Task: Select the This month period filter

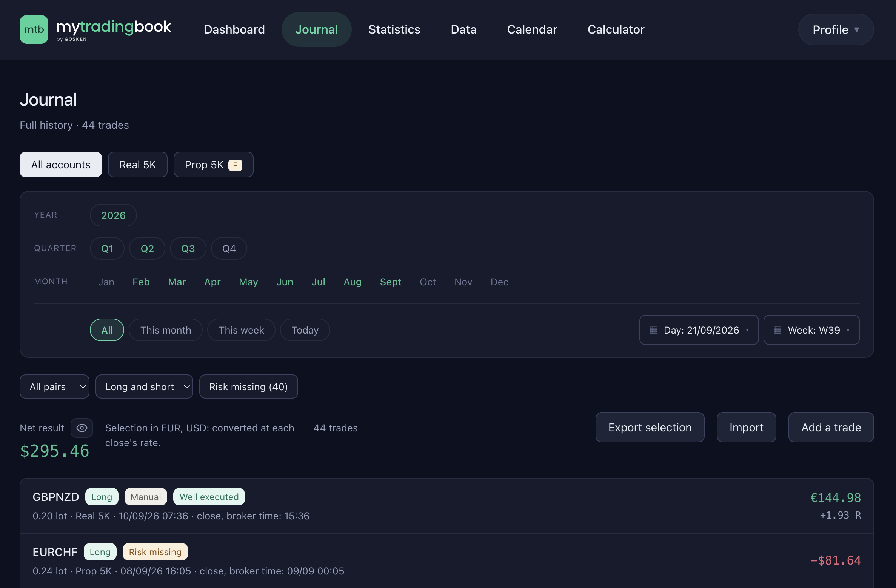Action: click(166, 330)
